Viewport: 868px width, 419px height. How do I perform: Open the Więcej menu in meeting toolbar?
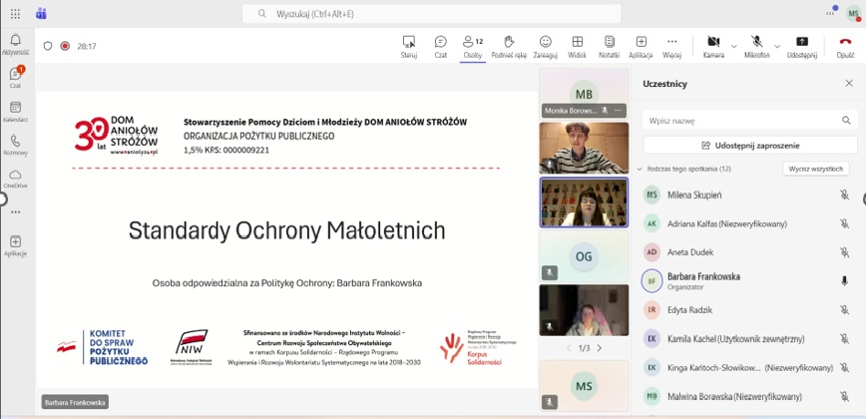pos(671,42)
